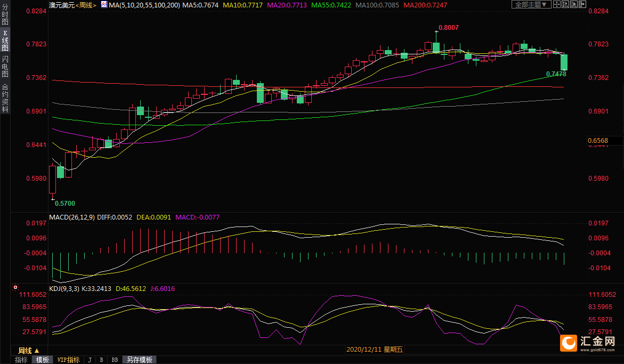
Task: Click the J:6.6016 value
Action: [x=163, y=289]
